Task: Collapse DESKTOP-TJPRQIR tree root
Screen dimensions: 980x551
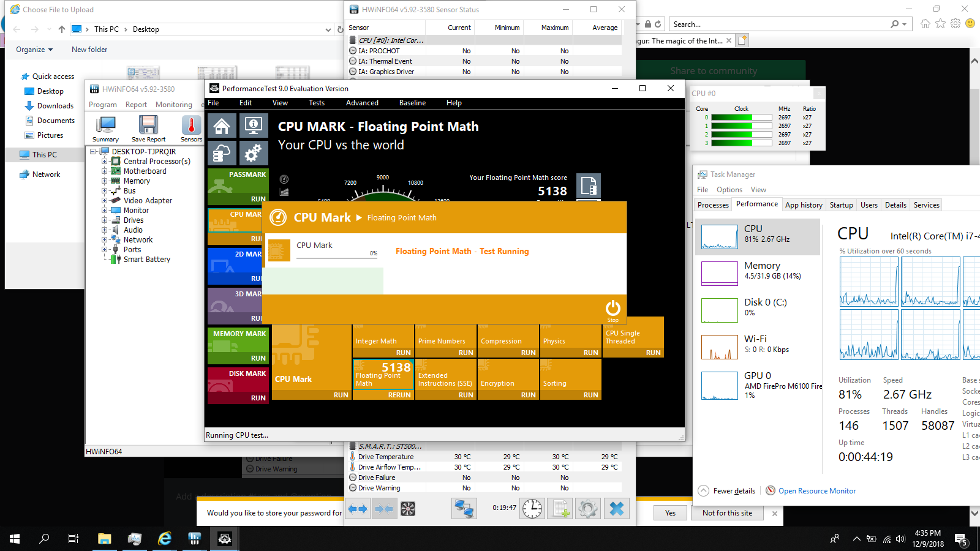Action: click(93, 151)
